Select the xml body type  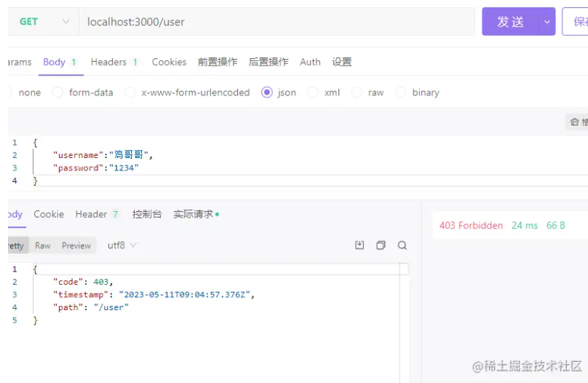324,92
